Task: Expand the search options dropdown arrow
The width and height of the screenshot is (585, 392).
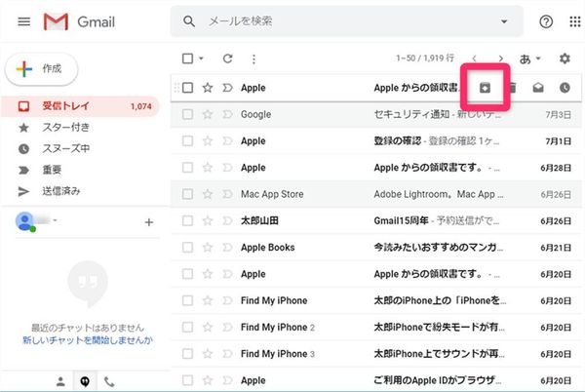Action: coord(504,21)
